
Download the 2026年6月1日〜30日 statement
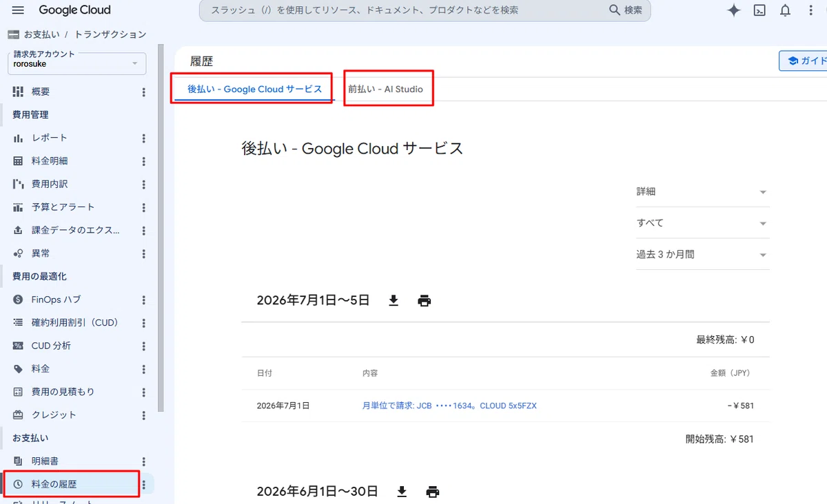click(402, 492)
